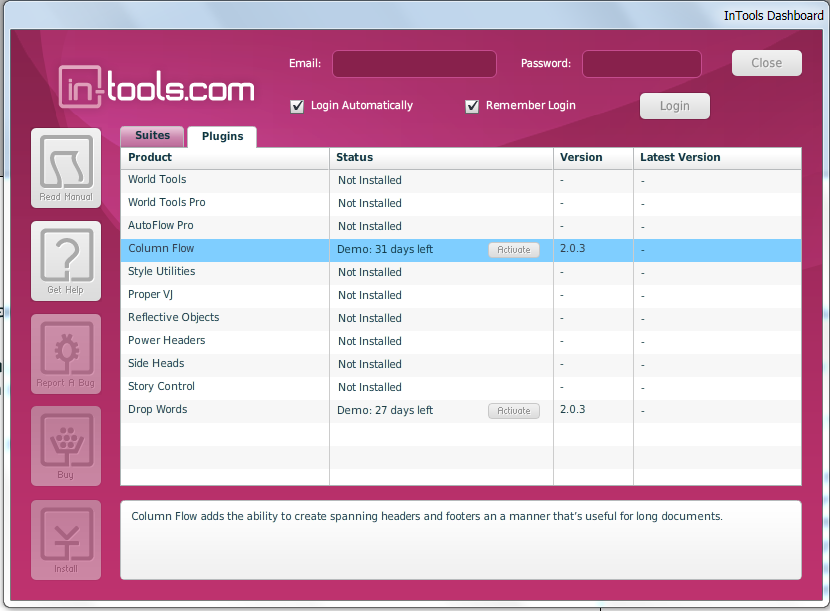
Task: Click the Install download icon
Action: point(66,540)
